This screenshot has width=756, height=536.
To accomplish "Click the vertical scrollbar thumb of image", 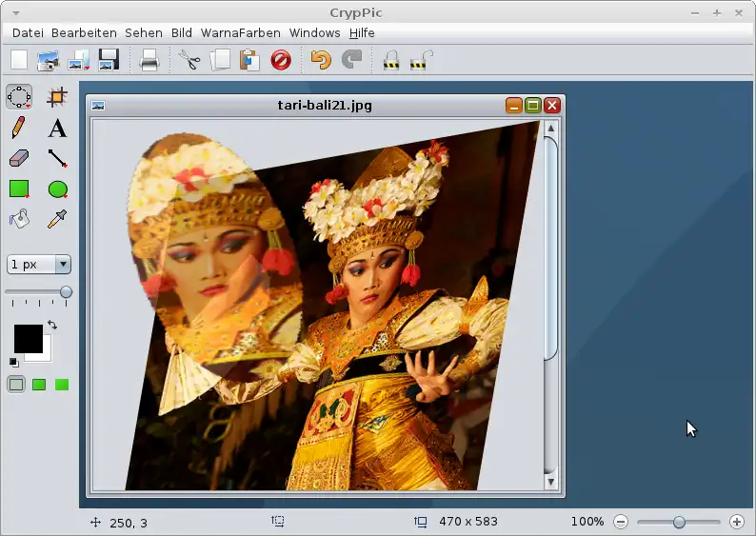I will pos(550,248).
